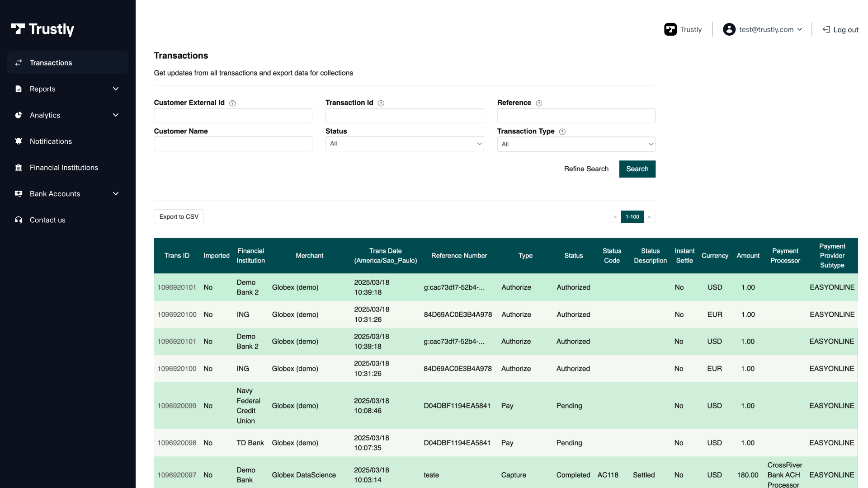This screenshot has height=488, width=868.
Task: Open the Transaction Type dropdown
Action: point(576,145)
